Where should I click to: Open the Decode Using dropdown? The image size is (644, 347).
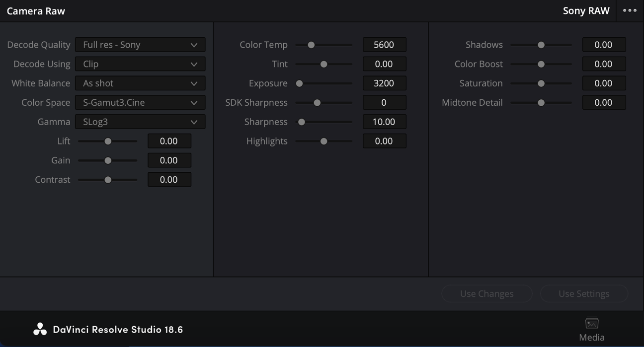tap(140, 64)
